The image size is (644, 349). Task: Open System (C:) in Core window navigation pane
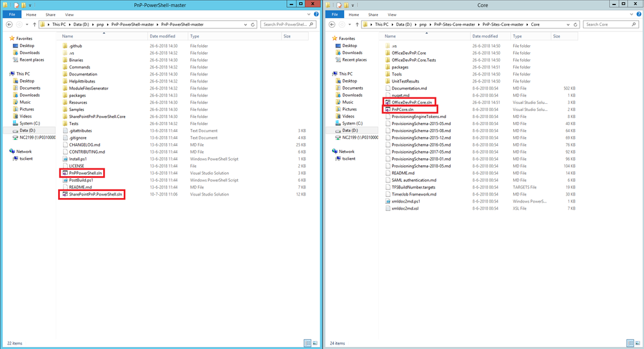tap(352, 123)
